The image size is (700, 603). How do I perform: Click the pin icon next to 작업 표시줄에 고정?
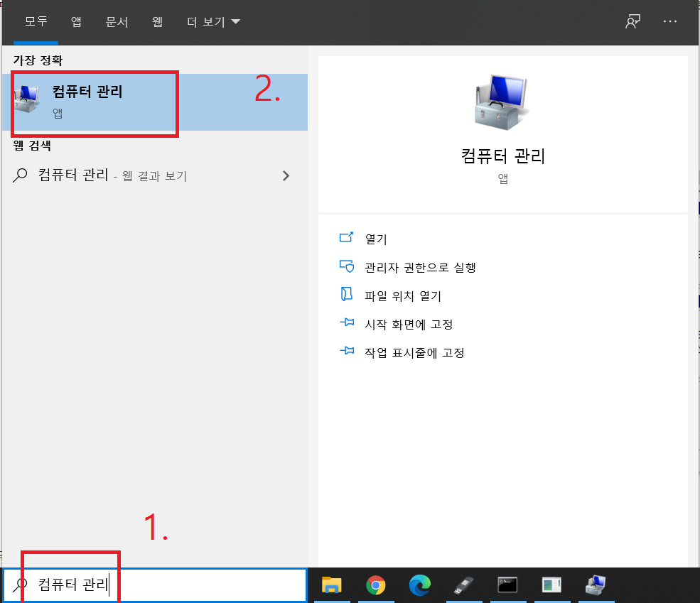(346, 351)
